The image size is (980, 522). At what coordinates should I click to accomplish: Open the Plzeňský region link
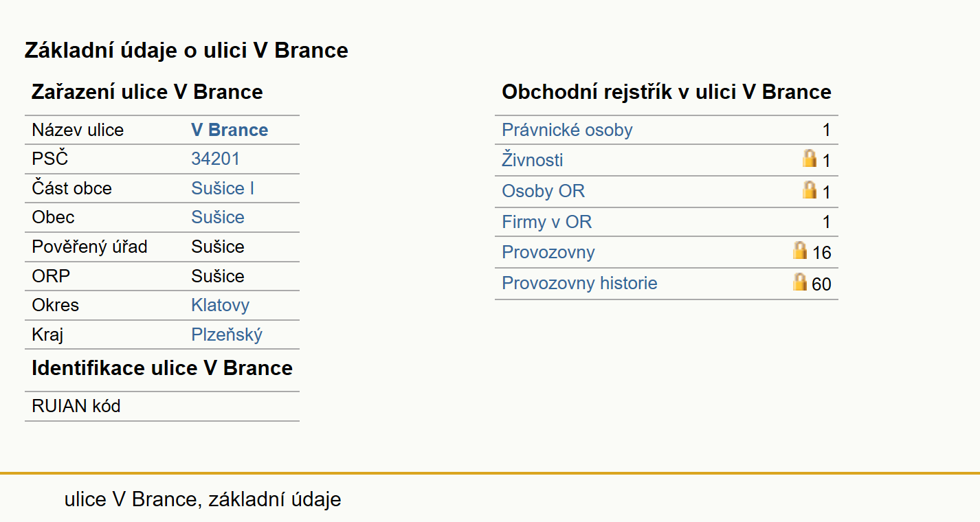pyautogui.click(x=227, y=334)
